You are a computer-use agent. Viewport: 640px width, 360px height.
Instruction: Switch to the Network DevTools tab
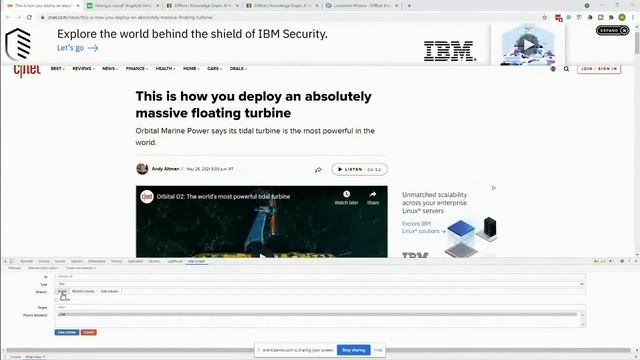[x=77, y=261]
